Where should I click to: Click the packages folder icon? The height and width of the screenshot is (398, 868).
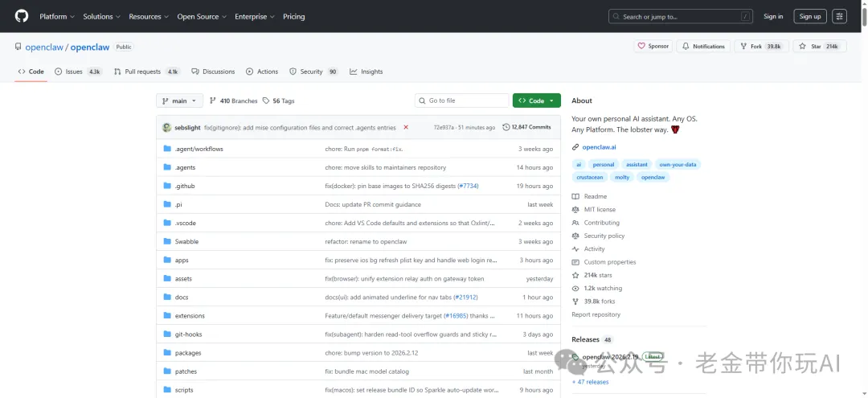point(167,353)
